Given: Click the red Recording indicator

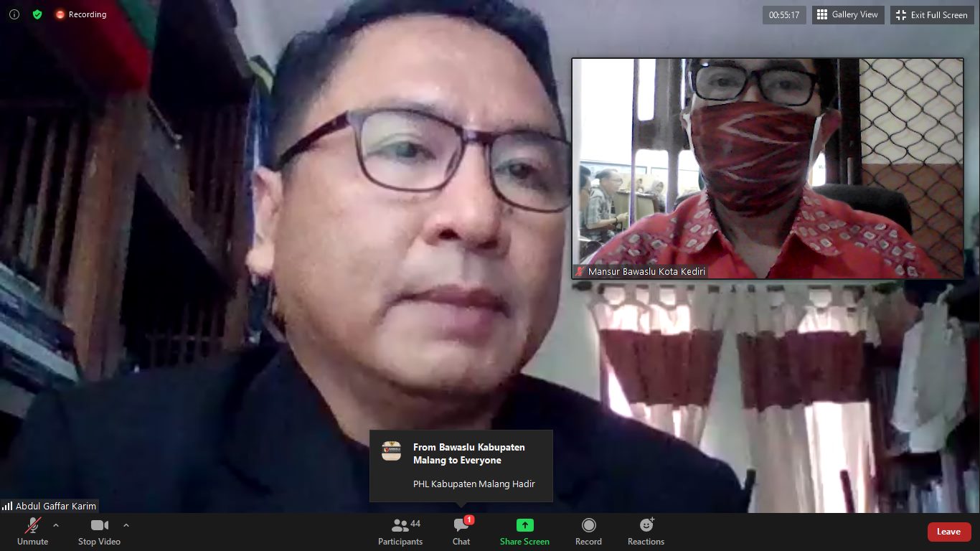Looking at the screenshot, I should coord(81,14).
